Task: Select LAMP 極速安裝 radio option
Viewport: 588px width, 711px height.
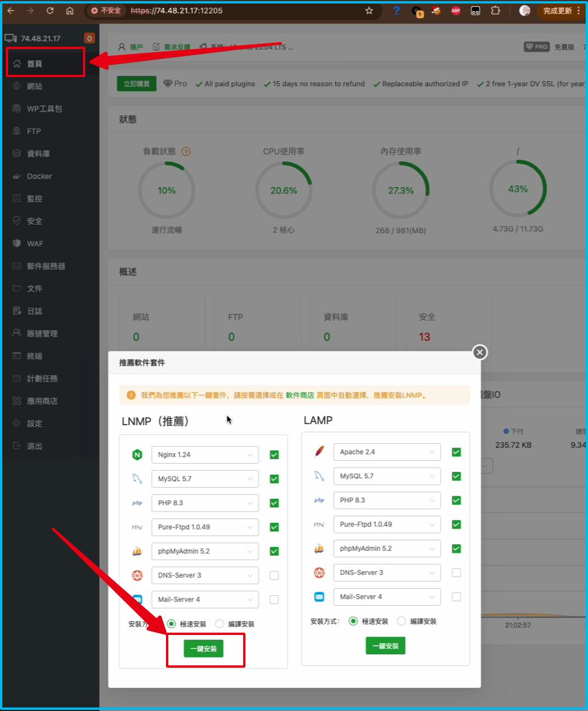Action: click(x=353, y=621)
